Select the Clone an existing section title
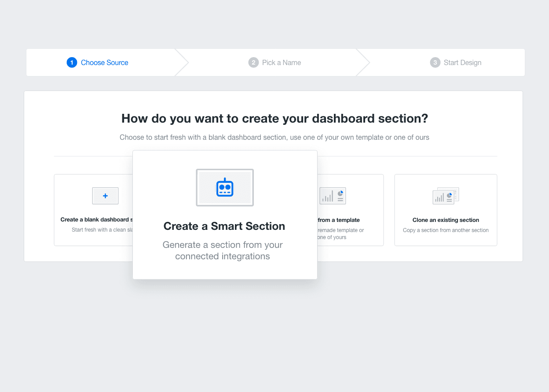Image resolution: width=549 pixels, height=392 pixels. coord(446,220)
